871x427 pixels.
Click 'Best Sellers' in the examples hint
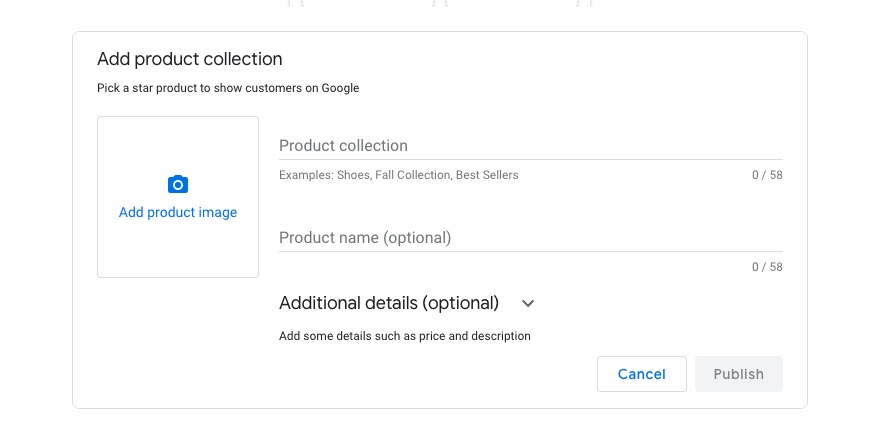point(487,175)
